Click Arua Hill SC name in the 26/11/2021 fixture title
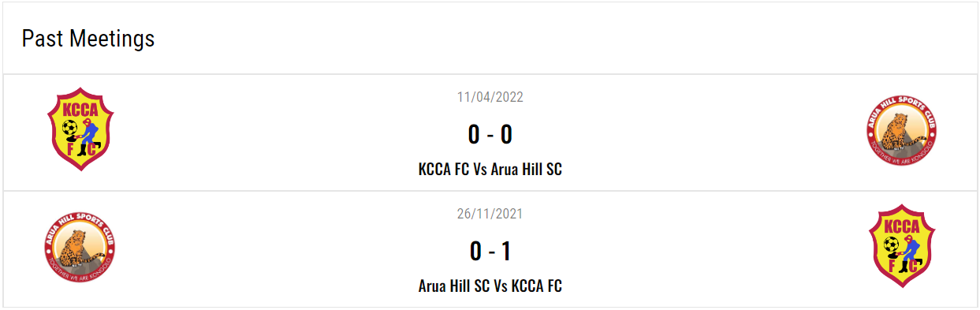Image resolution: width=980 pixels, height=310 pixels. pyautogui.click(x=454, y=286)
